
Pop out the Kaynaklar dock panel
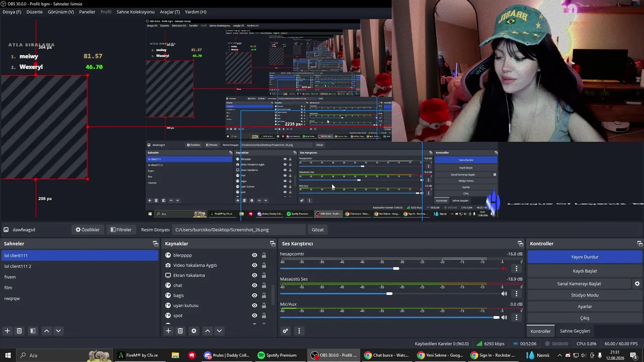pyautogui.click(x=272, y=244)
